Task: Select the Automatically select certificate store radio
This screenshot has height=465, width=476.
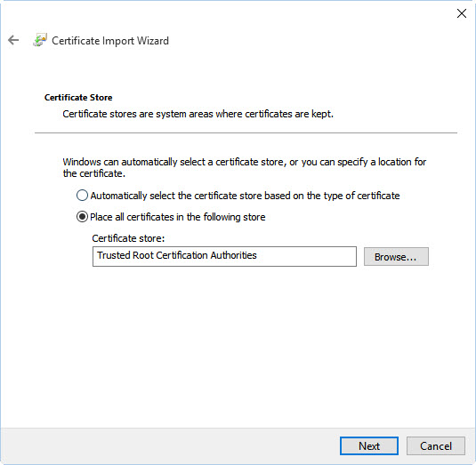Action: click(x=82, y=196)
